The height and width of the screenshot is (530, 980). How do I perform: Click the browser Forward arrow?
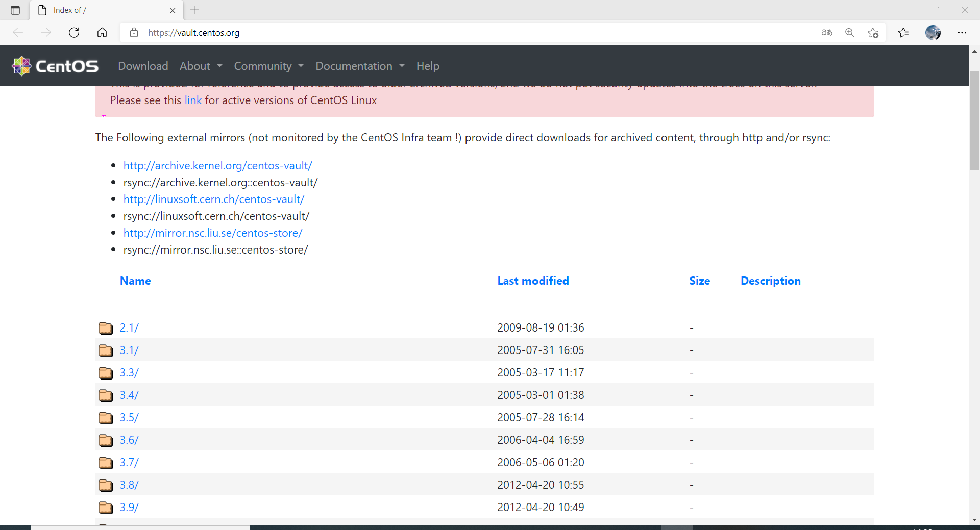click(x=46, y=33)
